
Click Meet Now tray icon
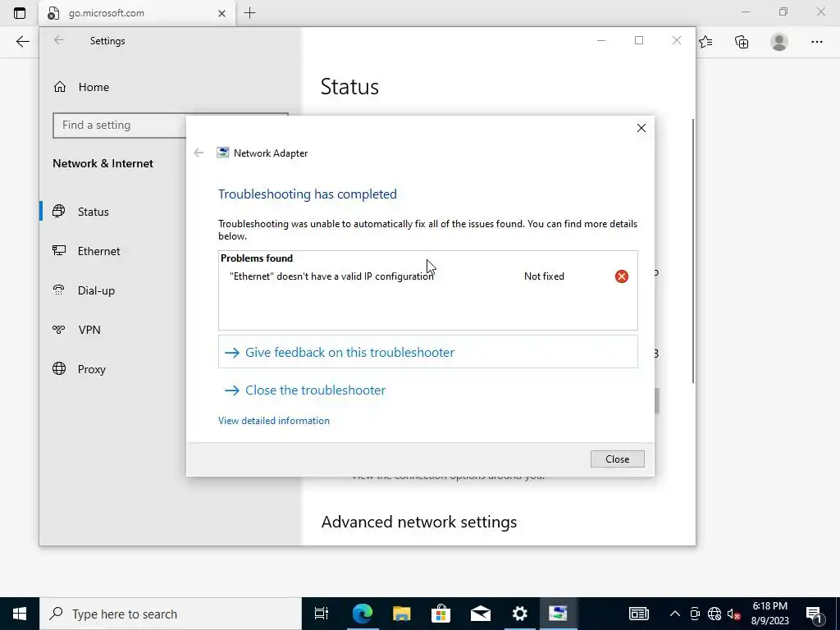[695, 614]
